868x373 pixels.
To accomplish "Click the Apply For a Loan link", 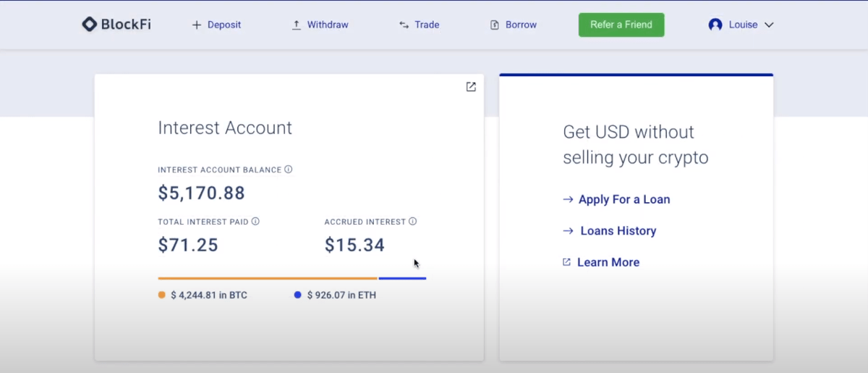I will (x=616, y=199).
